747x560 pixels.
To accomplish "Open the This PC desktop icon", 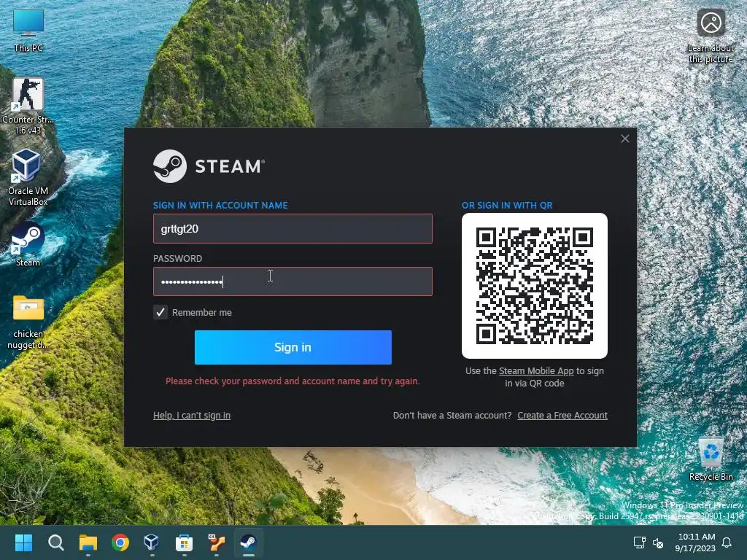I will pyautogui.click(x=28, y=29).
